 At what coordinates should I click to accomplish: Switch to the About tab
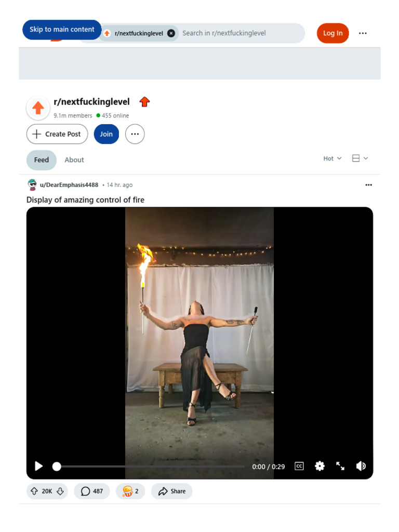point(74,160)
